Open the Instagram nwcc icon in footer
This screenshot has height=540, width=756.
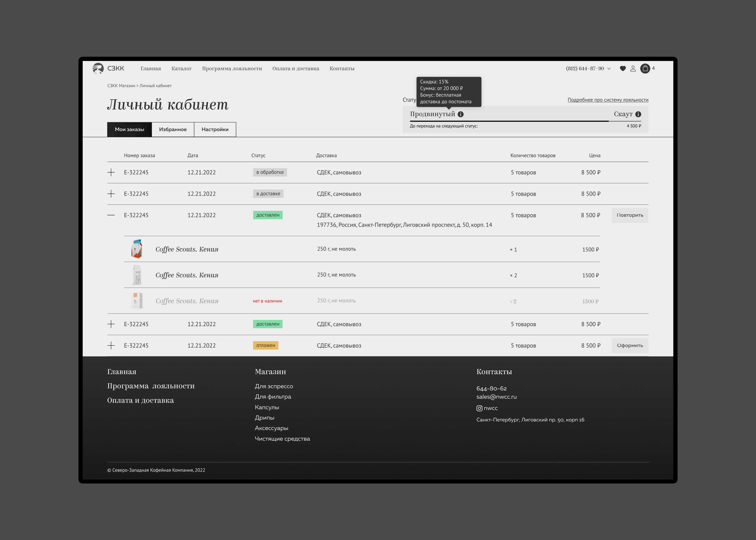coord(479,408)
